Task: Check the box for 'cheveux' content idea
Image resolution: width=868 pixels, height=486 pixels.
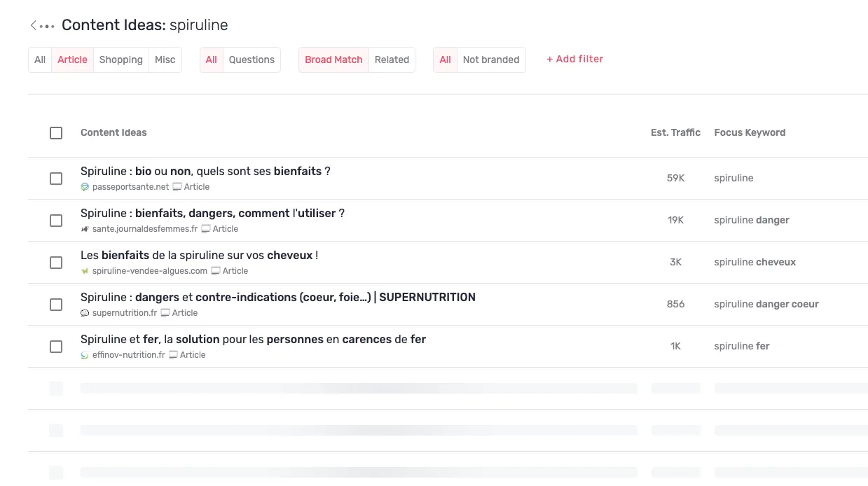Action: click(56, 263)
